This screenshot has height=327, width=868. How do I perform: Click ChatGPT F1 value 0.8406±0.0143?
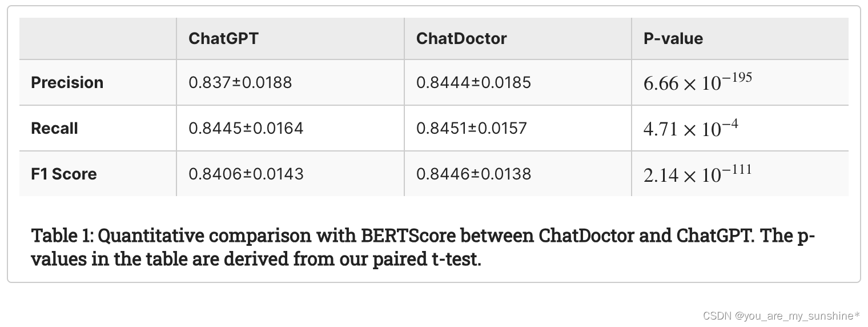[x=246, y=174]
